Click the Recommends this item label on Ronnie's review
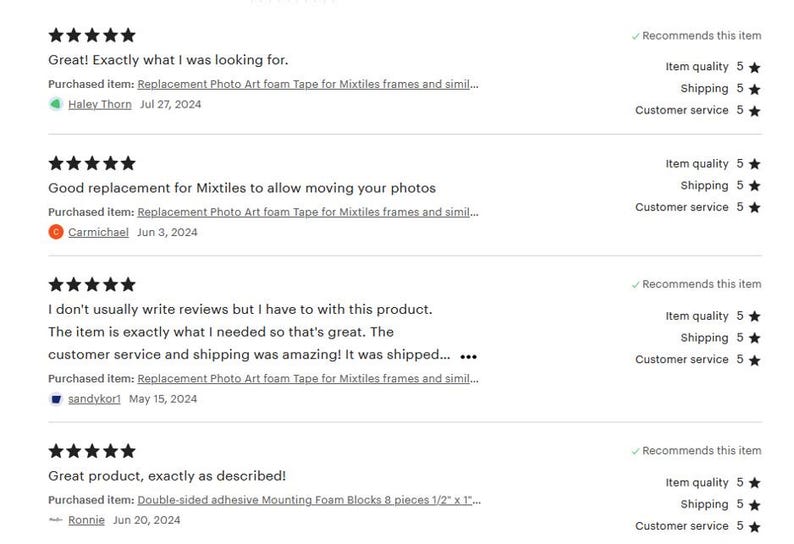Screen dimensions: 794x544 pos(701,451)
